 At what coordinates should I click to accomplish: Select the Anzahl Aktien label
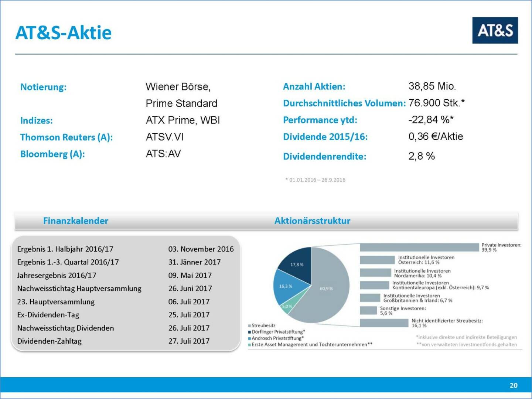point(314,86)
